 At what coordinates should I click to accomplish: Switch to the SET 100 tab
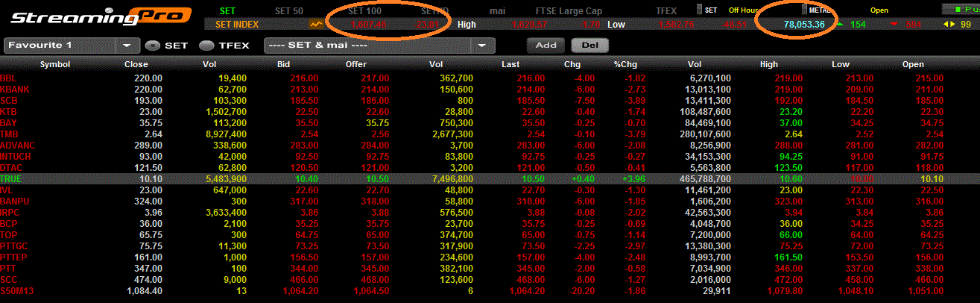point(365,10)
